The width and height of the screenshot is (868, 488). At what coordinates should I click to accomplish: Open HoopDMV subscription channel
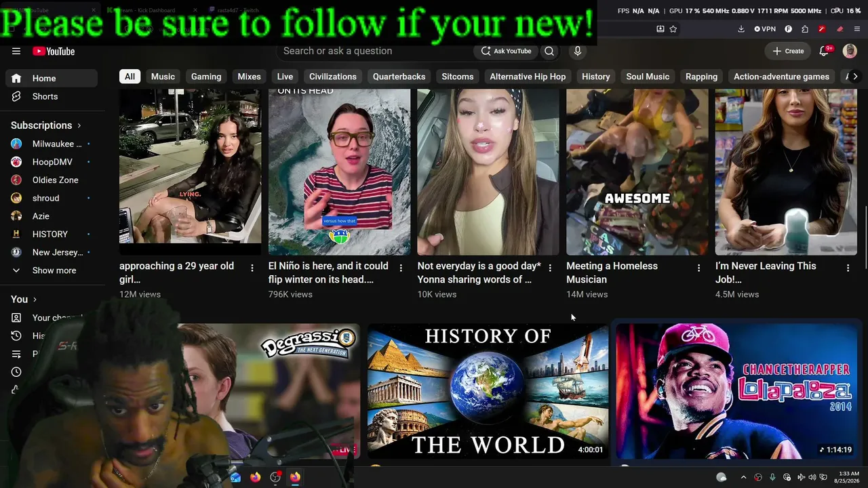52,162
